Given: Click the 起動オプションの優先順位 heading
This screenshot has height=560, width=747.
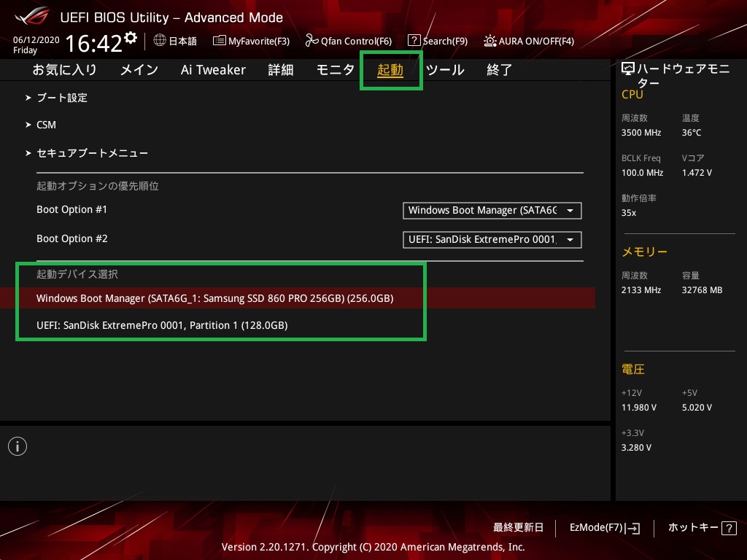Looking at the screenshot, I should [98, 186].
